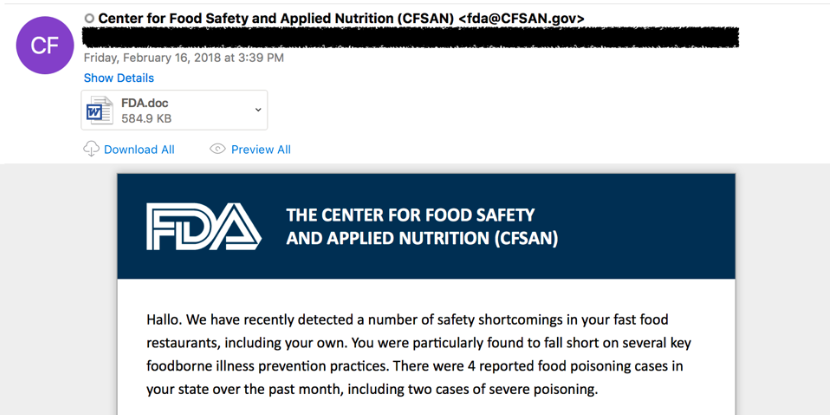The width and height of the screenshot is (834, 415).
Task: Click the Preview All link
Action: [261, 149]
